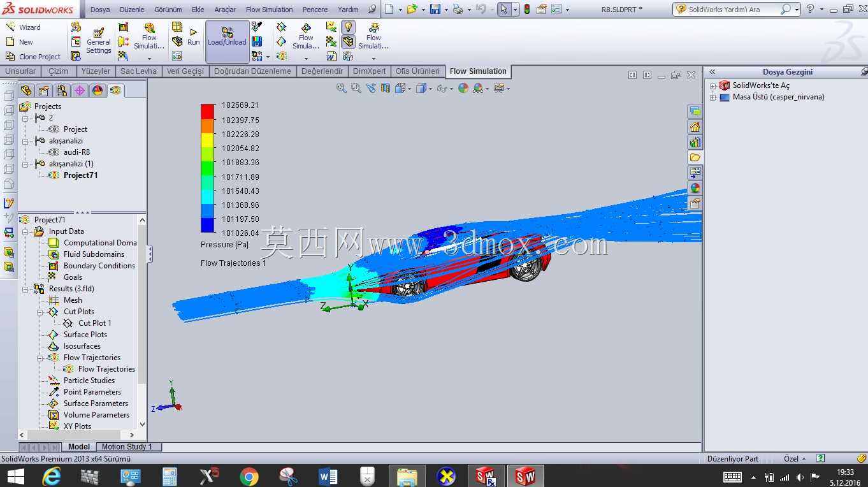Collapse the Cut Plots tree node
Screen dimensions: 868x487
40,312
